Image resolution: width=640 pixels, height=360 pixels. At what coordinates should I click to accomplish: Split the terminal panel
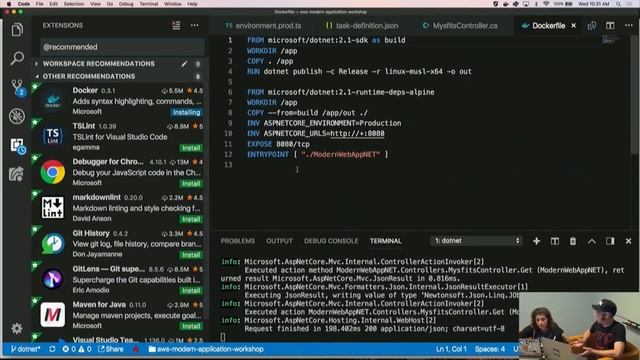coord(555,241)
